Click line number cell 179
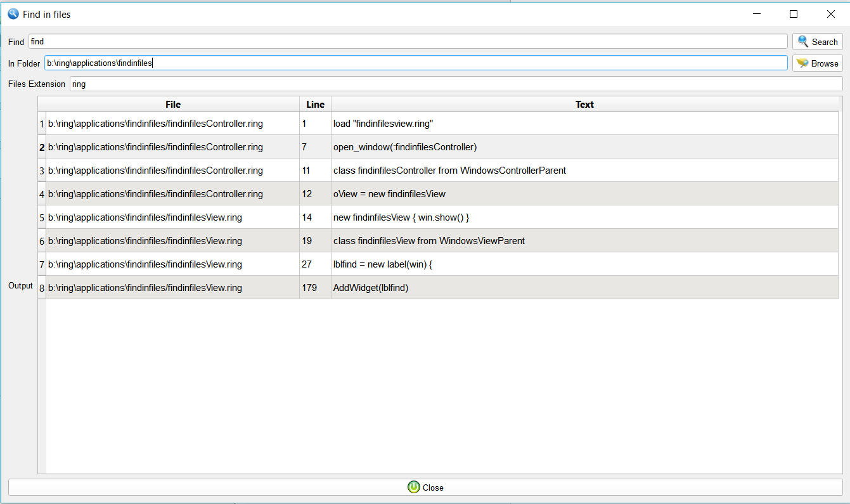850x504 pixels. coord(316,288)
